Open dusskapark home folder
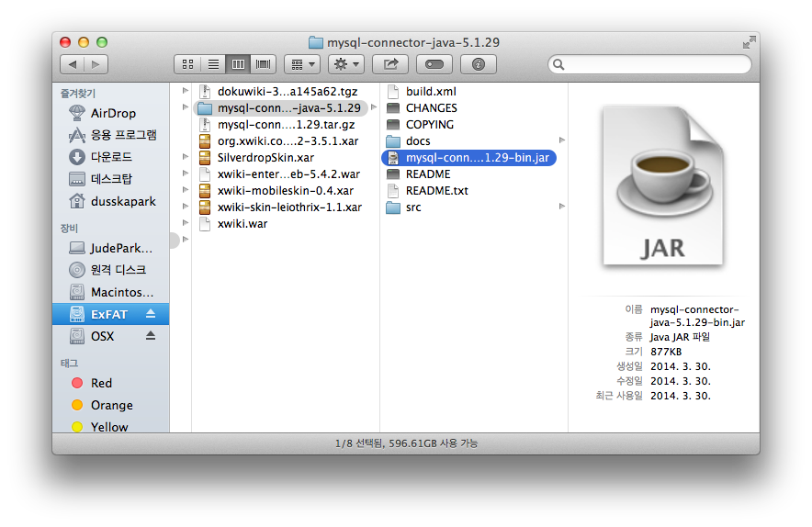The image size is (812, 527). click(x=112, y=201)
